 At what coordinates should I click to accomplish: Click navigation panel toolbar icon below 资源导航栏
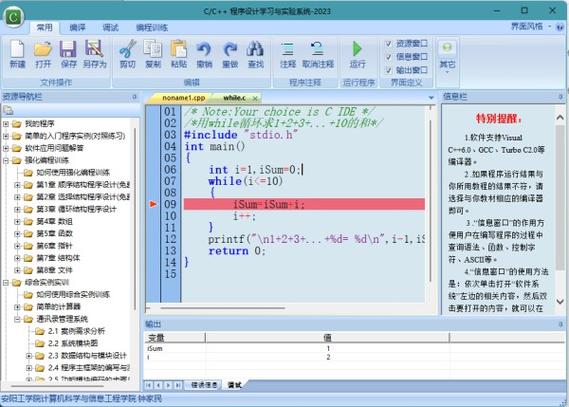(8, 110)
